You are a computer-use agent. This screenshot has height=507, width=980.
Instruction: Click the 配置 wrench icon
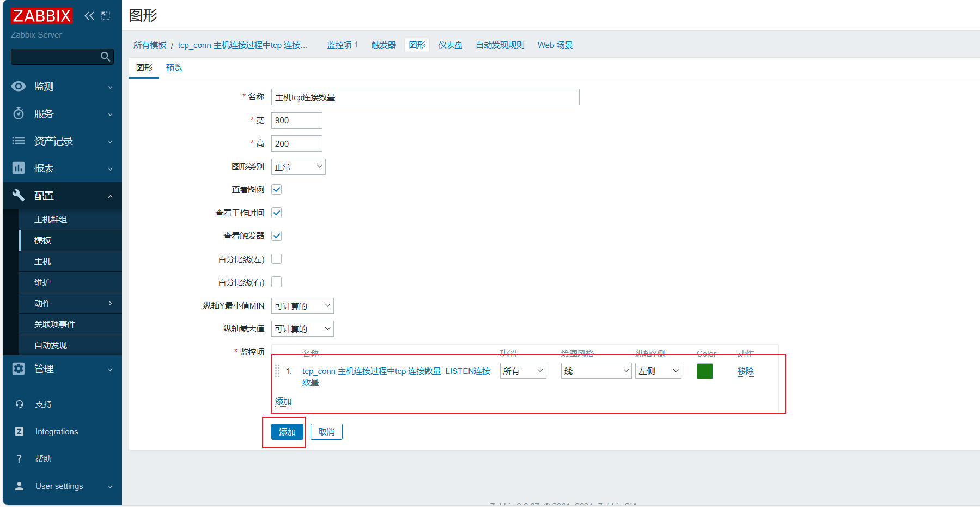pyautogui.click(x=19, y=195)
